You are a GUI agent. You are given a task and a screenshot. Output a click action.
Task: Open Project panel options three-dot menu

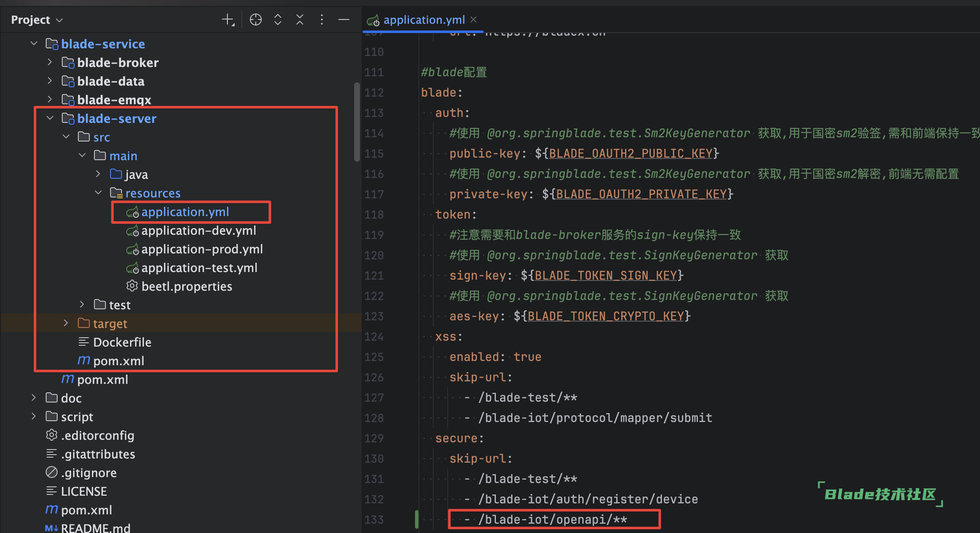[x=321, y=19]
